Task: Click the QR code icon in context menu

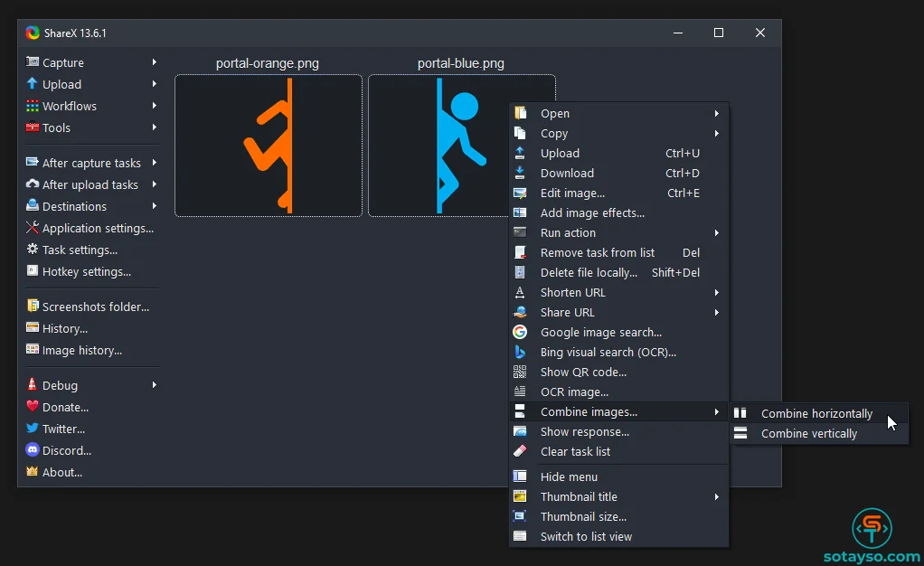Action: 520,372
